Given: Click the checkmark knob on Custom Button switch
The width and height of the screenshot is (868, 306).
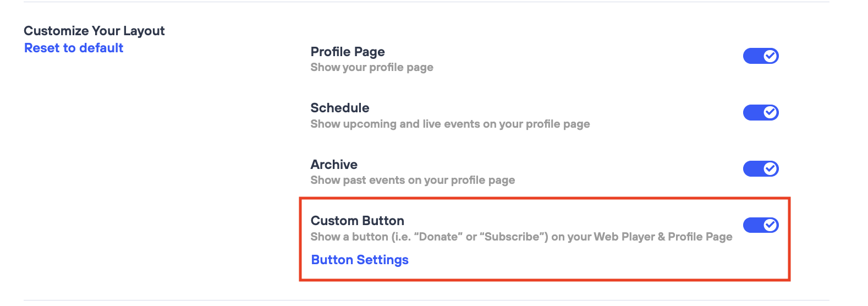Looking at the screenshot, I should point(770,225).
